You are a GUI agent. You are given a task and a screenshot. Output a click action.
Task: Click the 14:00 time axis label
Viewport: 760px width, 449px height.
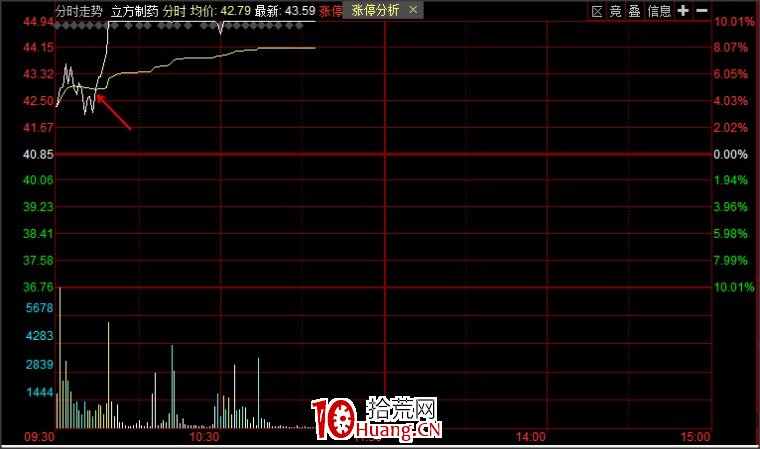[x=531, y=437]
